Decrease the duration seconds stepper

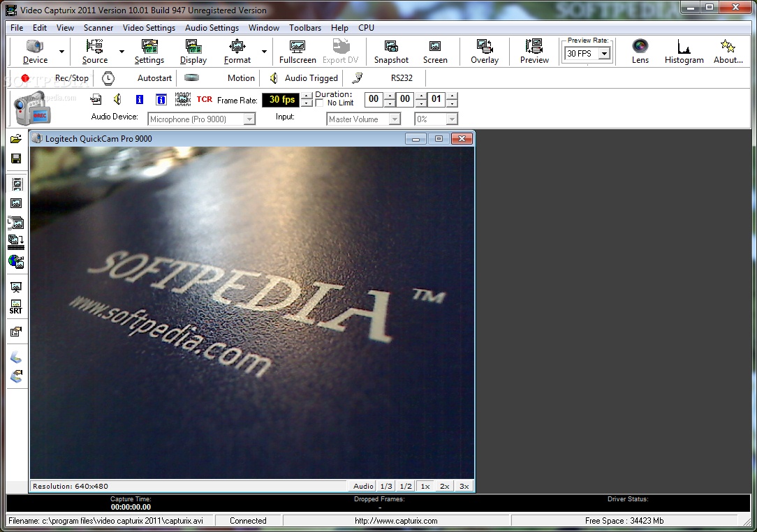tap(452, 103)
